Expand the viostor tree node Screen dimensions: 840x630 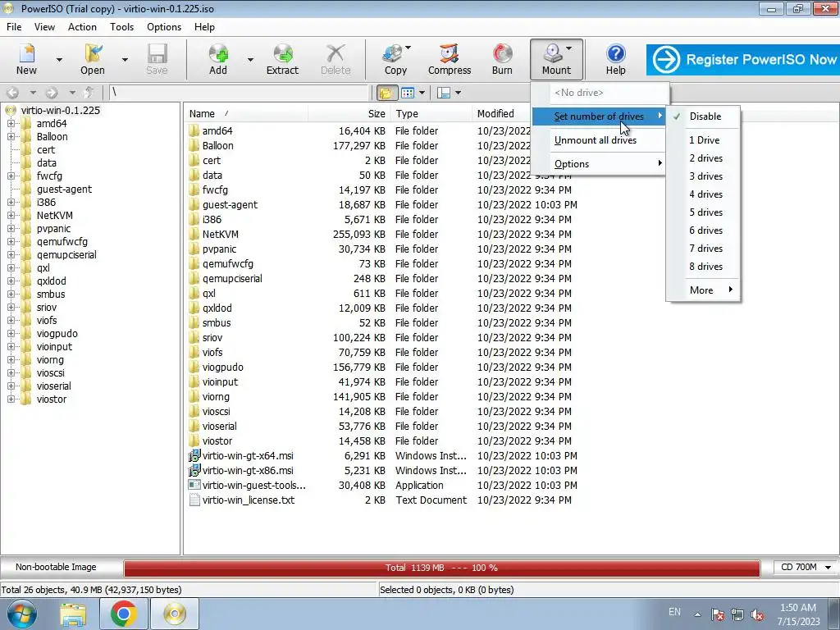[x=11, y=399]
